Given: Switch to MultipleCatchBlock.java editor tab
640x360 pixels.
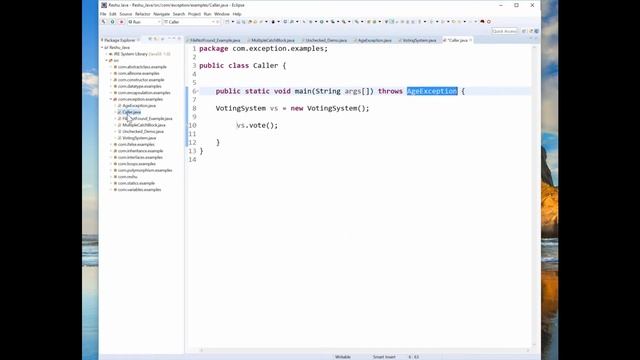Looking at the screenshot, I should (x=272, y=40).
